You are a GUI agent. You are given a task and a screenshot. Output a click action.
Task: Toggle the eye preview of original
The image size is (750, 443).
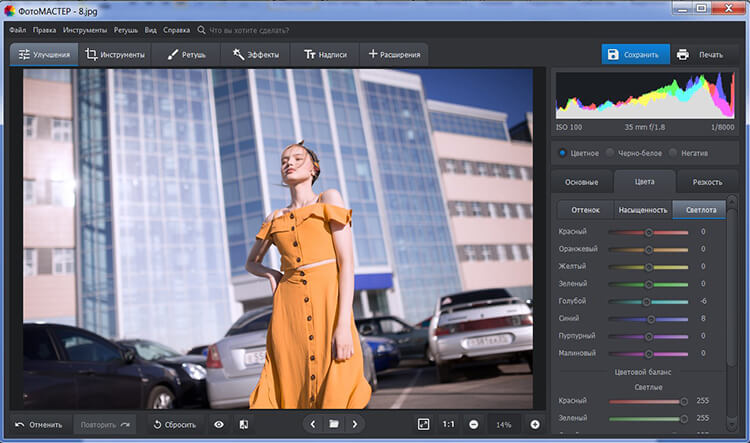click(x=219, y=424)
